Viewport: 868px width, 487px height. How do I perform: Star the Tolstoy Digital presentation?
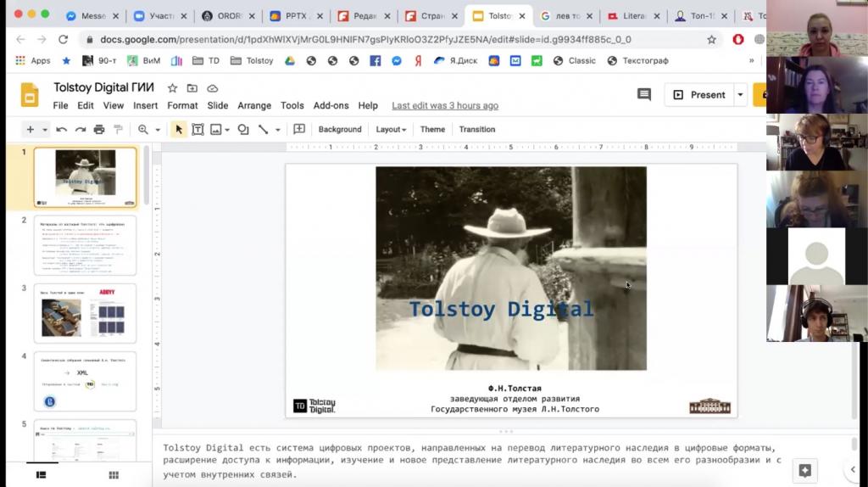pos(172,88)
